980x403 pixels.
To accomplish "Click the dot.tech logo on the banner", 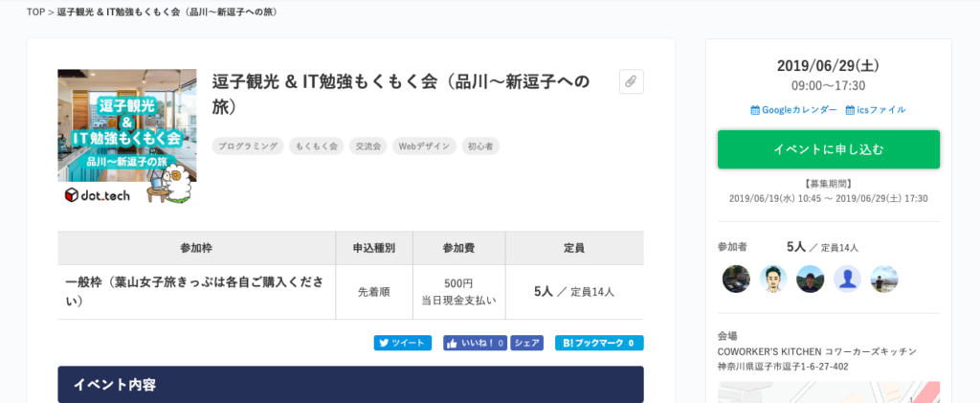I will tap(98, 195).
